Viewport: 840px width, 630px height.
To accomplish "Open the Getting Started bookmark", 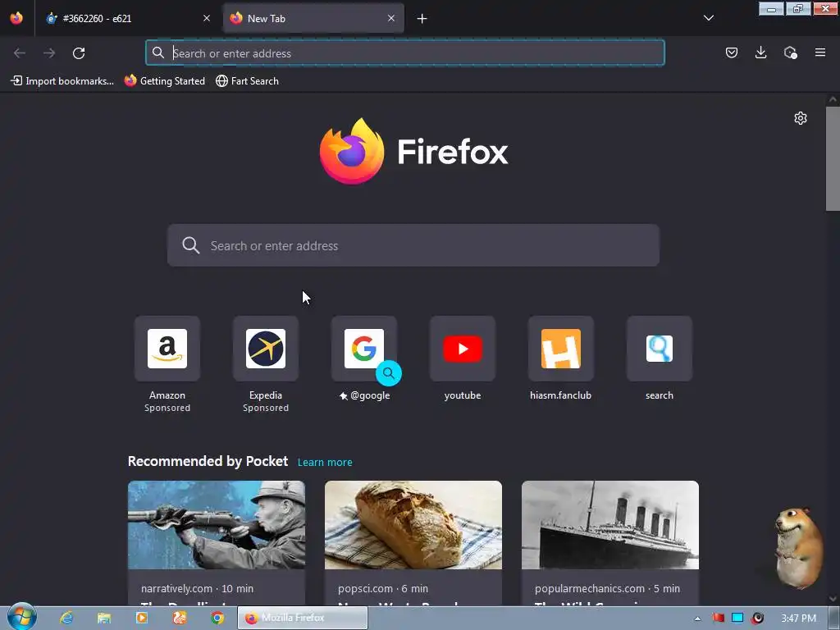I will [165, 81].
